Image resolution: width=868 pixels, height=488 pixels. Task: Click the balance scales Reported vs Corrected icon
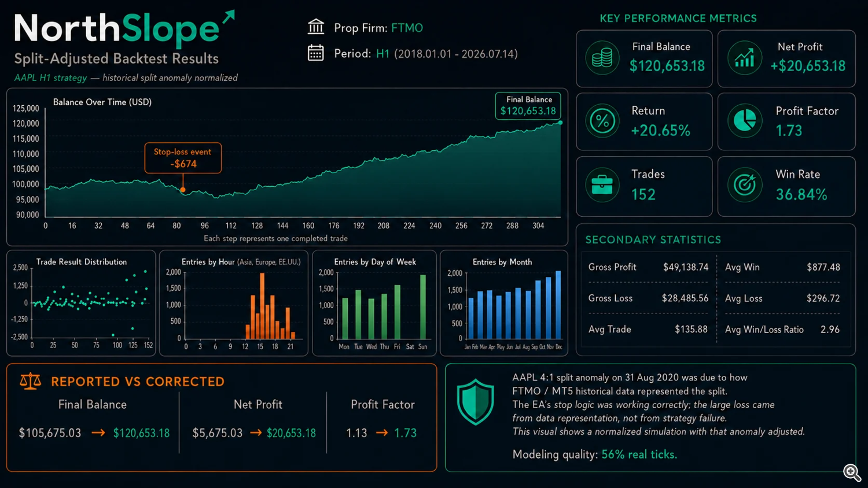click(31, 381)
